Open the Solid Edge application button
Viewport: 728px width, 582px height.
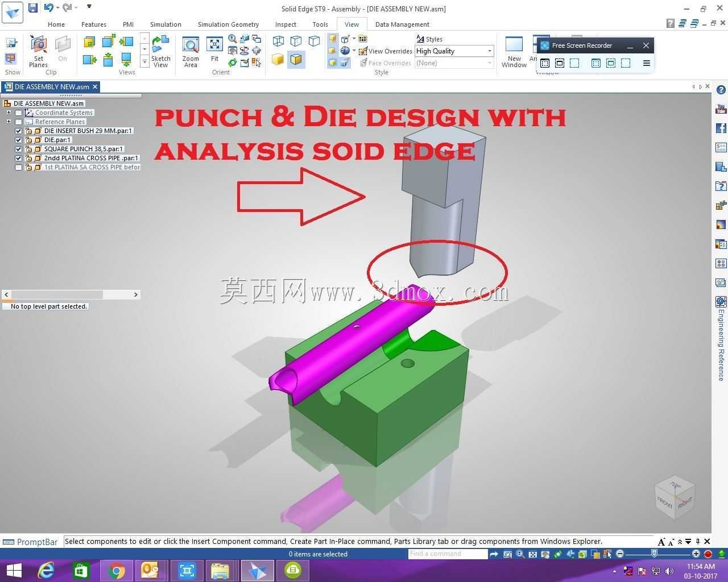(x=13, y=12)
